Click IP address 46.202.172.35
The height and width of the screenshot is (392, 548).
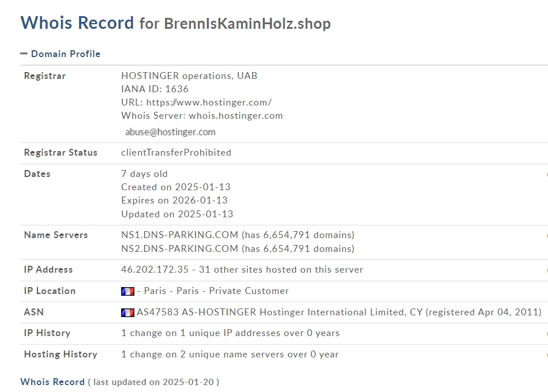pos(155,270)
